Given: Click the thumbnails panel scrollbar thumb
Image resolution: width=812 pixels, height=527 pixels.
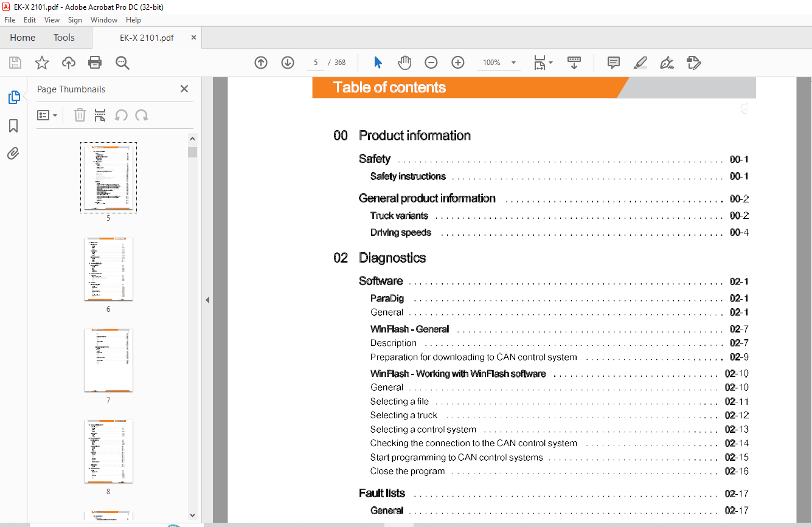Looking at the screenshot, I should tap(192, 152).
